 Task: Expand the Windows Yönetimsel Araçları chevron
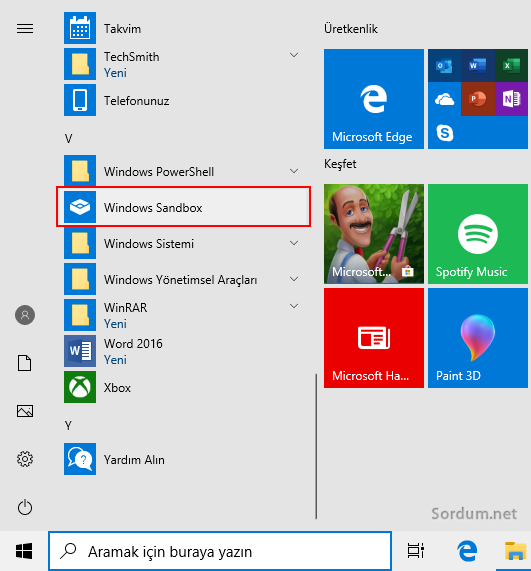294,279
